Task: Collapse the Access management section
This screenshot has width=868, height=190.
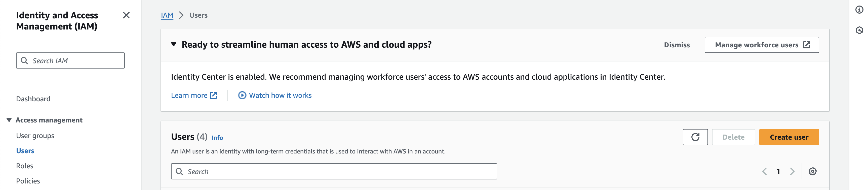Action: coord(8,120)
